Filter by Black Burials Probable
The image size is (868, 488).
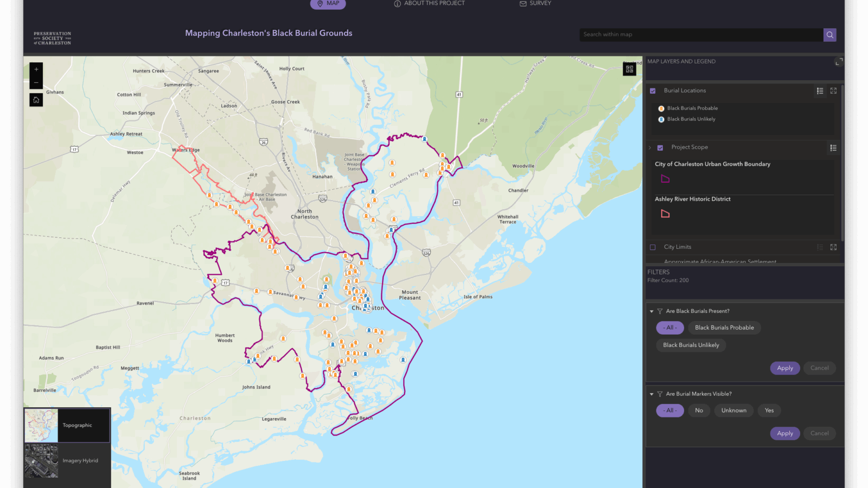(x=724, y=328)
